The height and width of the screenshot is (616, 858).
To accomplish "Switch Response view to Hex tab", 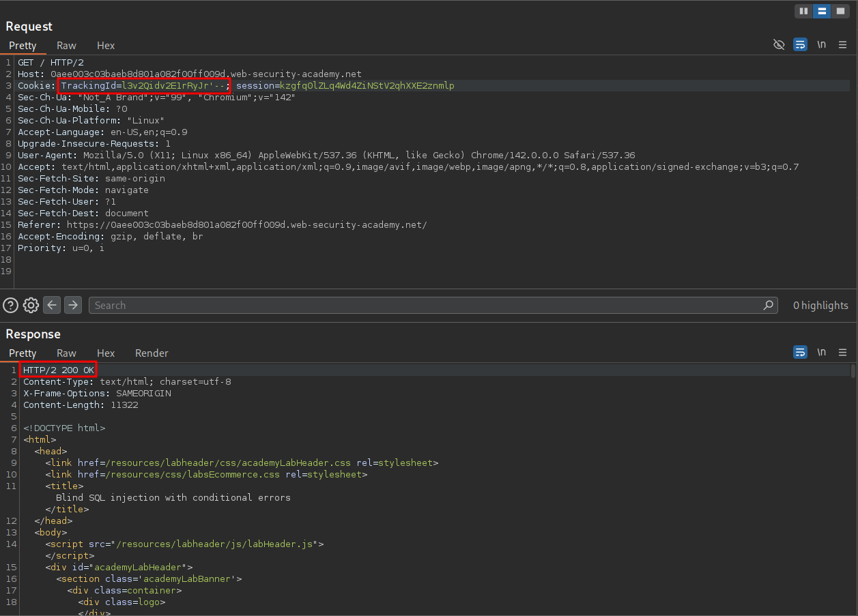I will [106, 353].
